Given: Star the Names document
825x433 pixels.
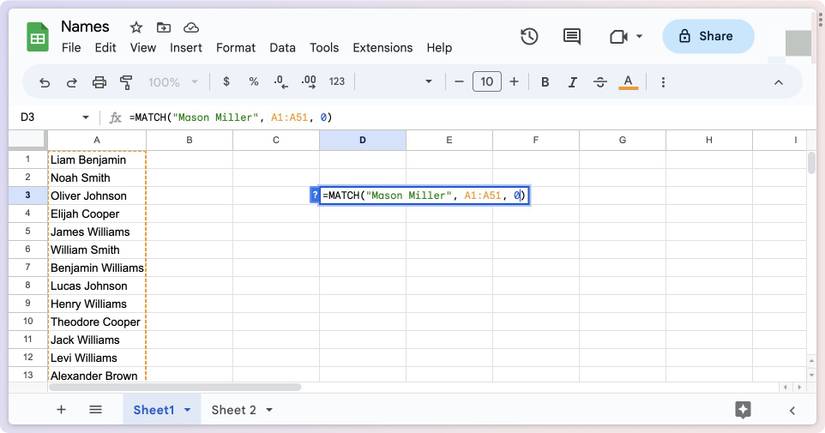Looking at the screenshot, I should click(x=136, y=27).
